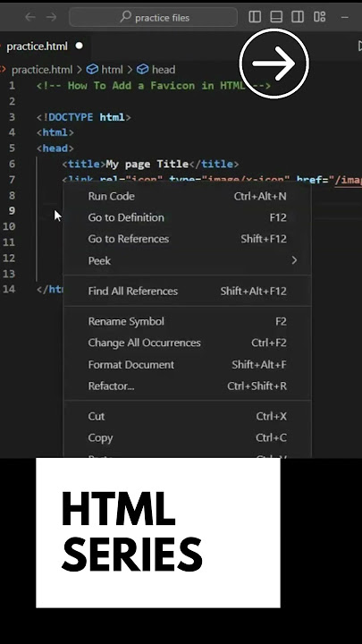
Task: Select Rename Symbol
Action: pos(187,321)
